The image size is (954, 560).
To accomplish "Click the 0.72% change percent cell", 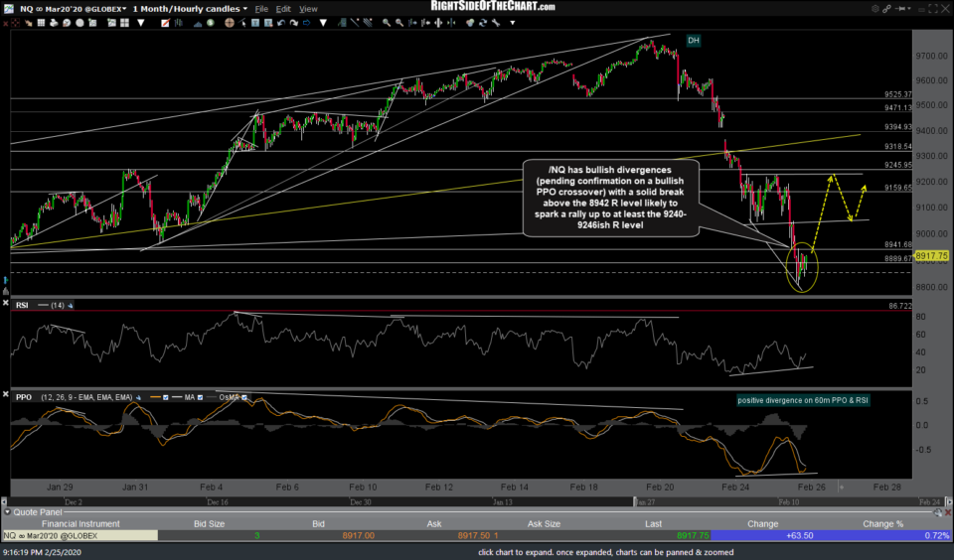I will [x=936, y=536].
